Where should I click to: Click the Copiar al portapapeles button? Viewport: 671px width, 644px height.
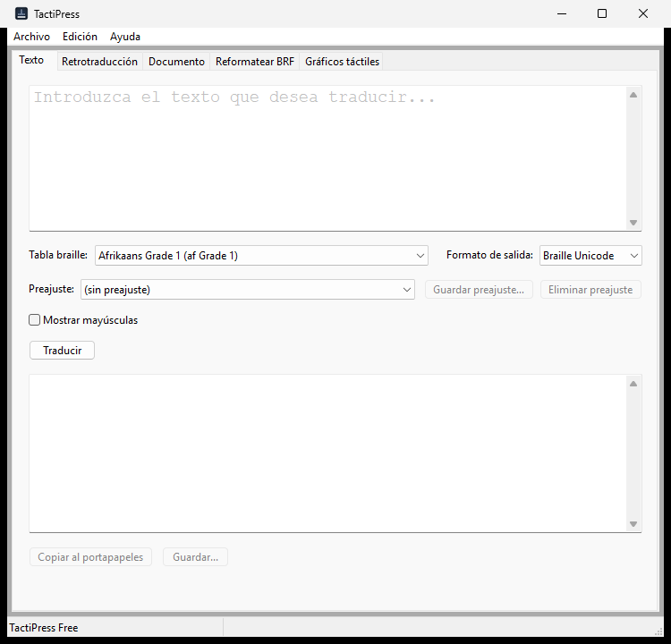pyautogui.click(x=90, y=557)
